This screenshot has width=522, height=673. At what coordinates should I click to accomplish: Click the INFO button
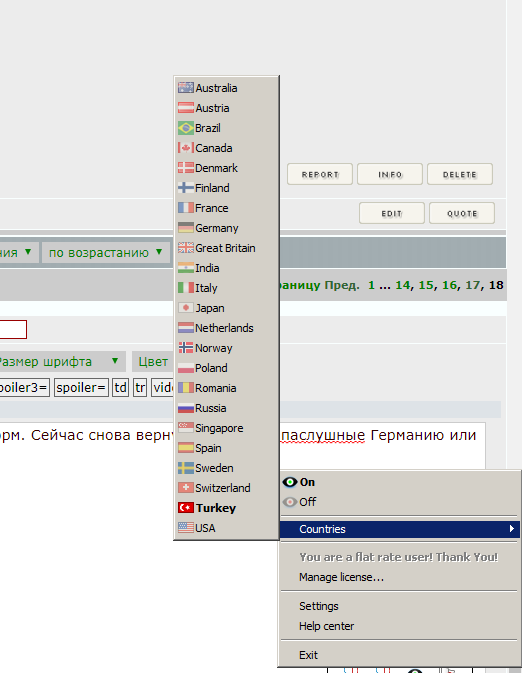390,174
